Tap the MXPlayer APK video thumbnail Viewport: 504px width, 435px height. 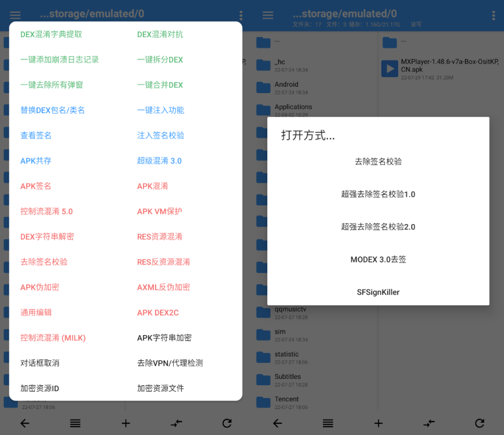coord(389,68)
